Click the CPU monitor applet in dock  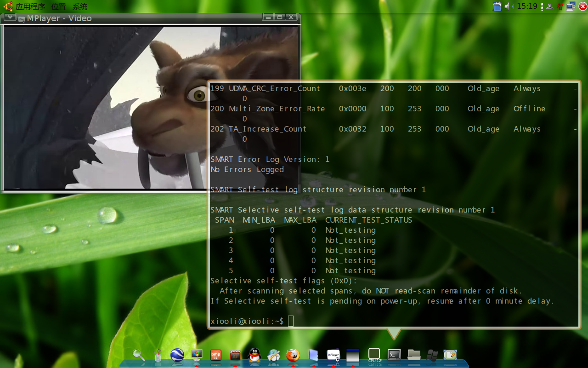pos(374,356)
